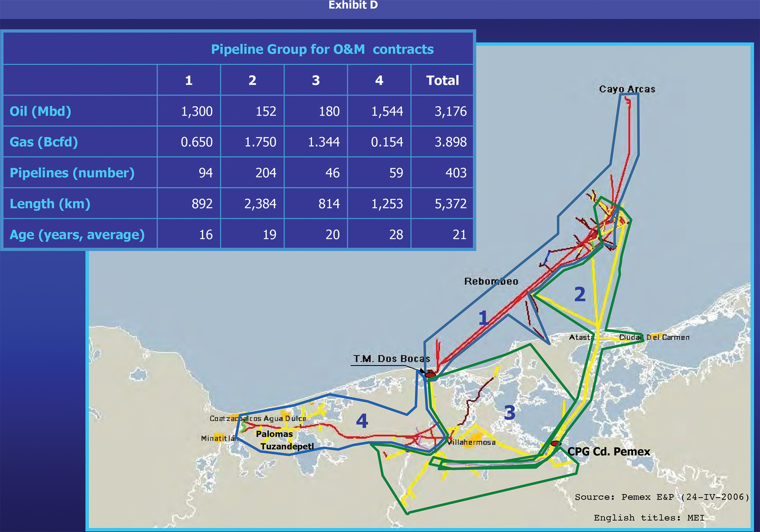Click the Villahermosa city marker
760x532 pixels.
tap(471, 442)
